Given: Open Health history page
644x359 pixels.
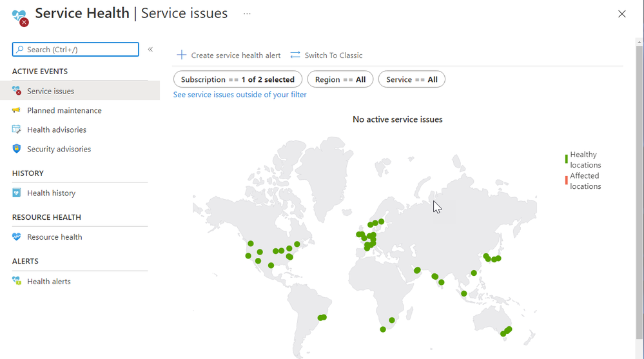Looking at the screenshot, I should tap(52, 193).
